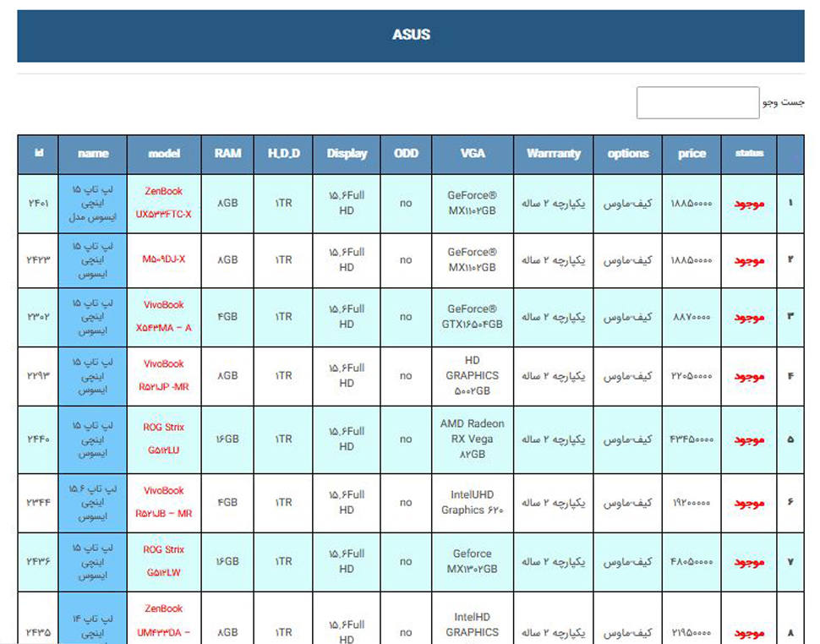
Task: Open the VivoBook R521JP -MR model link
Action: pos(164,375)
